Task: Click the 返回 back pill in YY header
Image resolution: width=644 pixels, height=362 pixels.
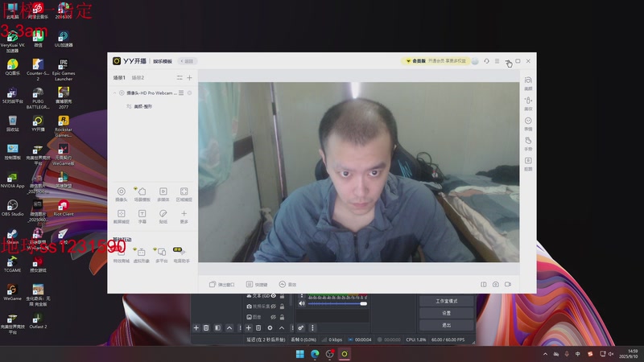Action: coord(188,61)
